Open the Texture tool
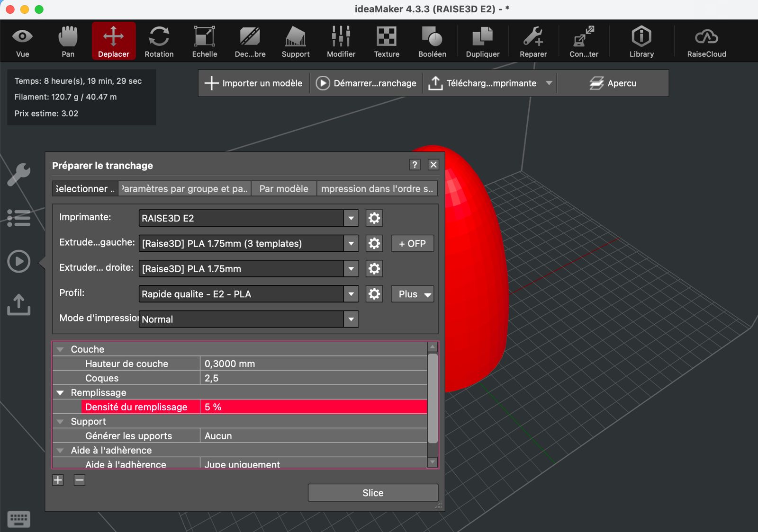The height and width of the screenshot is (532, 758). coord(387,41)
